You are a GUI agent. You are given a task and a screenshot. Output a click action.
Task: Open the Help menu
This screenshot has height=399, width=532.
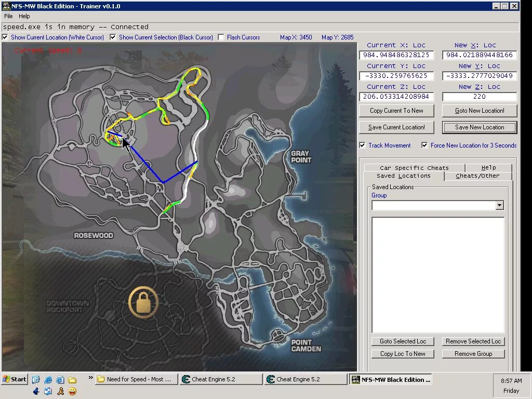tap(24, 16)
